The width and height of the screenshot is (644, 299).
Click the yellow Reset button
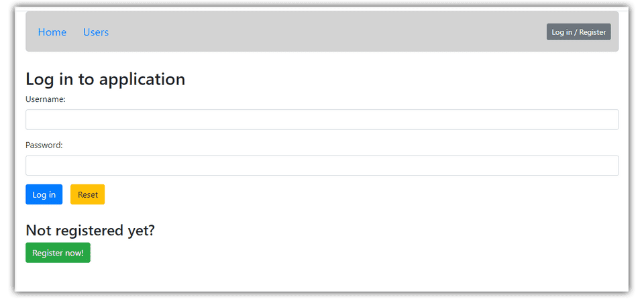point(87,194)
